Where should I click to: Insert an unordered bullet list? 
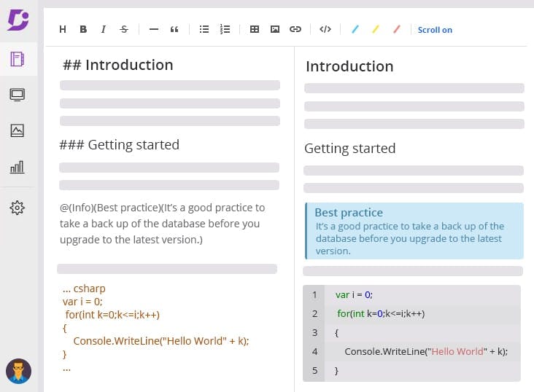pos(204,29)
